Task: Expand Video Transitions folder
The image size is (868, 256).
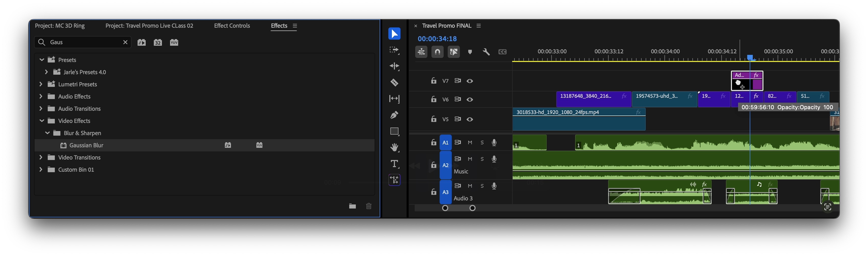Action: 41,157
